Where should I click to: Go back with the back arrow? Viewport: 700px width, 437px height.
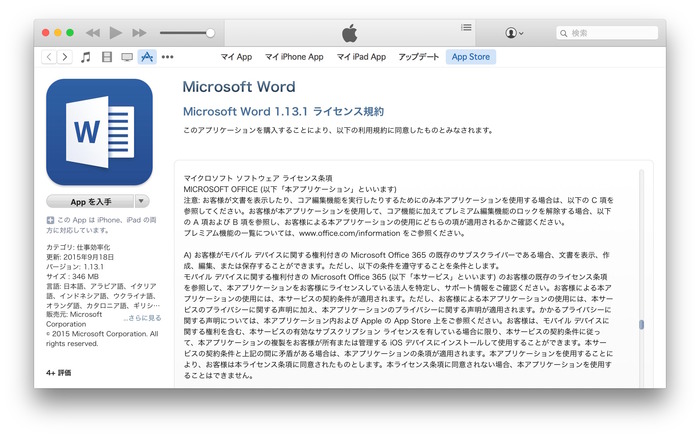tap(49, 57)
